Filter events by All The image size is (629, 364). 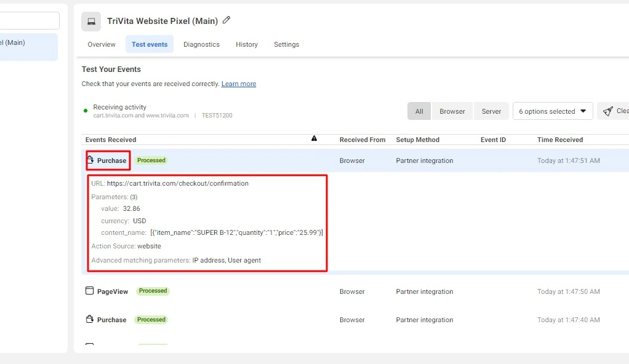[x=419, y=111]
